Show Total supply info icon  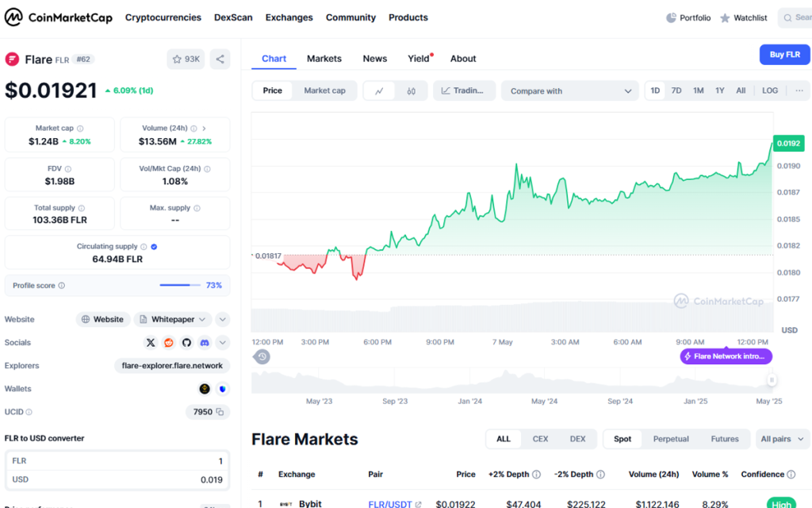[82, 209]
